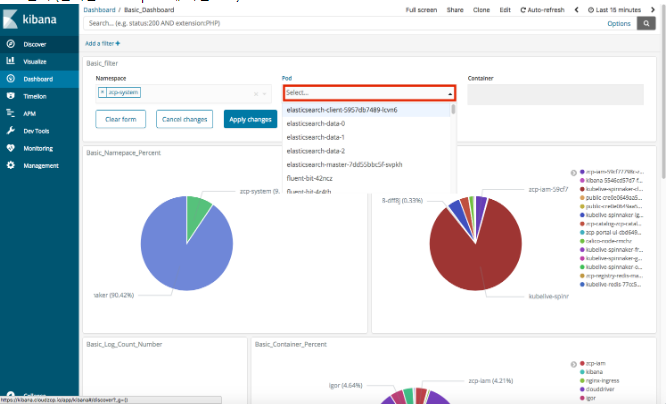This screenshot has height=405, width=671.
Task: Choose fluent-bit-42ncz pod option
Action: tap(366, 178)
